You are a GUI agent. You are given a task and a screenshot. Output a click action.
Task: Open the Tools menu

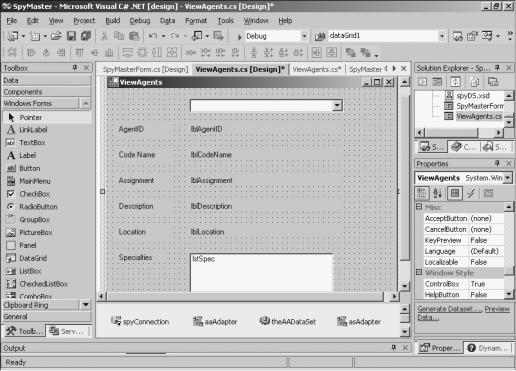click(x=226, y=21)
